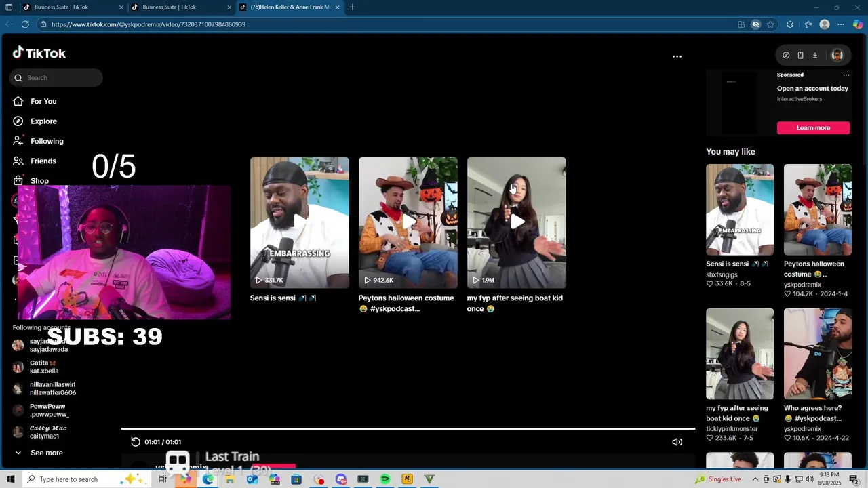Open TikTok coins icon in top pill
Viewport: 868px width, 488px height.
(x=786, y=56)
